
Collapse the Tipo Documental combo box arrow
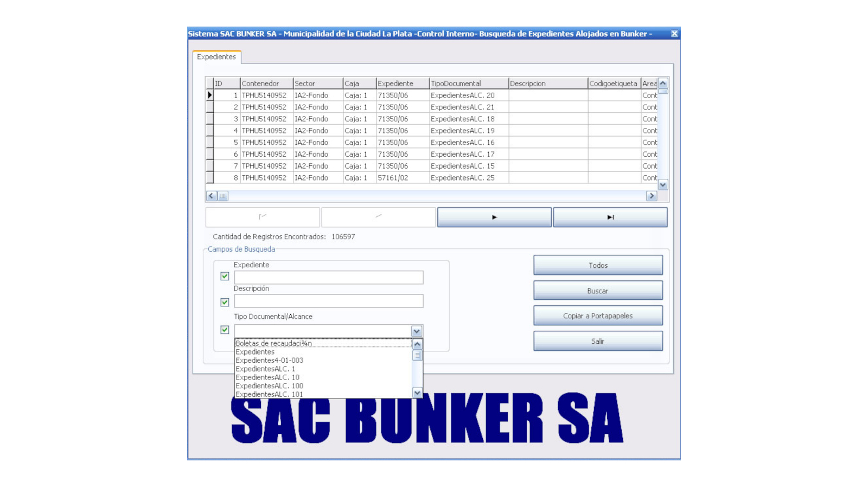(416, 331)
